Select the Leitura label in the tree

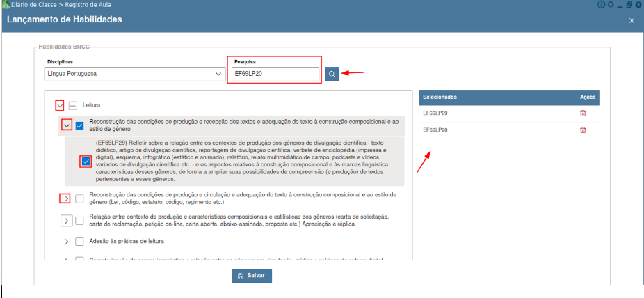[x=92, y=105]
